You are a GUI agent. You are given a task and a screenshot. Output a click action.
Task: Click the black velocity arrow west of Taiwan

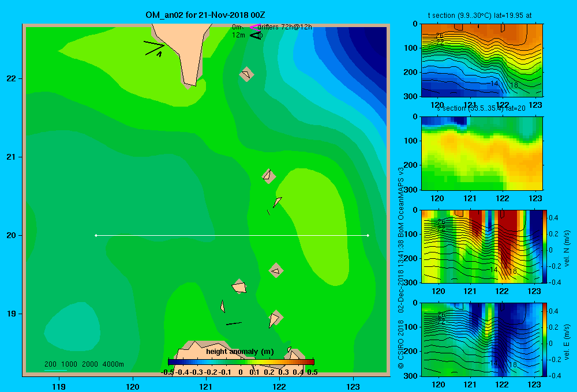pos(154,48)
